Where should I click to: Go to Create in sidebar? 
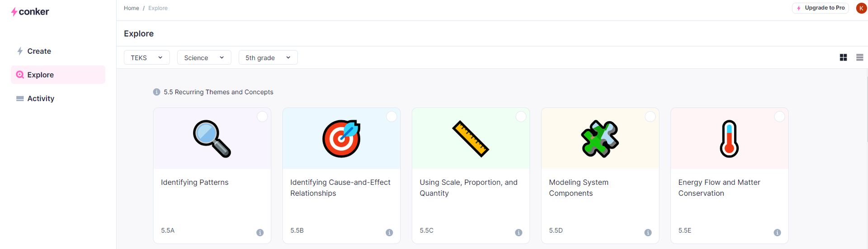[x=39, y=51]
